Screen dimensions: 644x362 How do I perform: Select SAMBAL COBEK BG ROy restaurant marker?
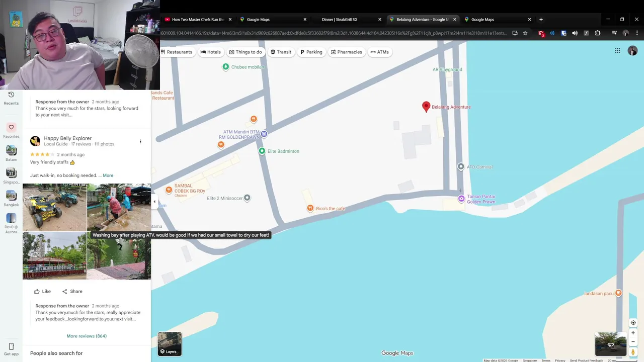[169, 190]
